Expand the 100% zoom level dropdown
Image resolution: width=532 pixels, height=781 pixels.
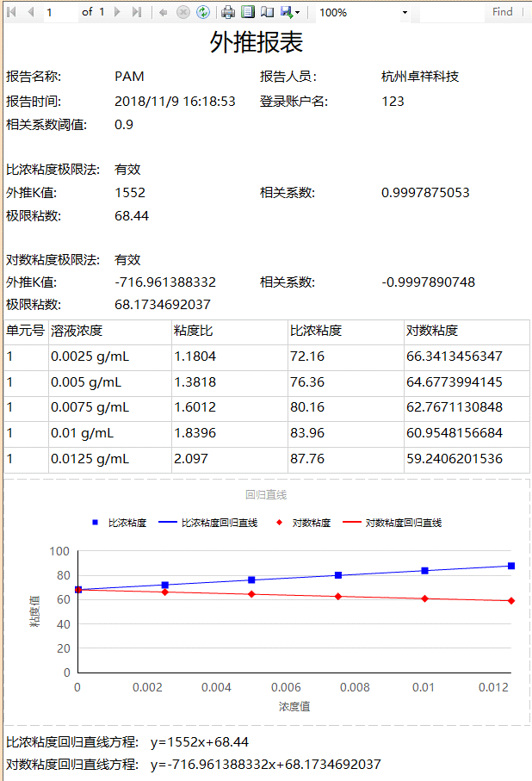405,13
